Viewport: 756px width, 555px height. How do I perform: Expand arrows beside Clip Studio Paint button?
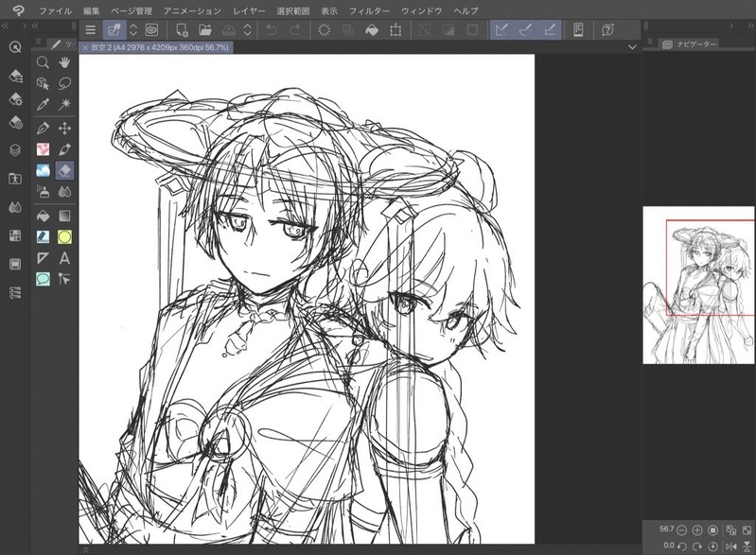133,30
